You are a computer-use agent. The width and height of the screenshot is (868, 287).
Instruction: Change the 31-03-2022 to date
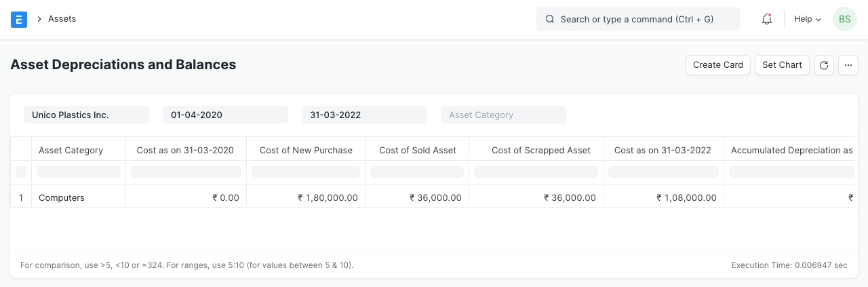pos(364,115)
